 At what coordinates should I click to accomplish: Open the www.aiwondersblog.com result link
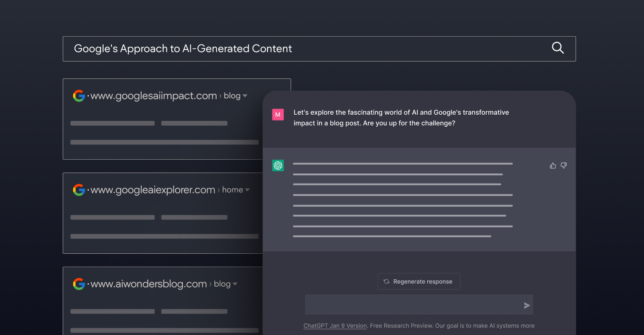tap(149, 284)
